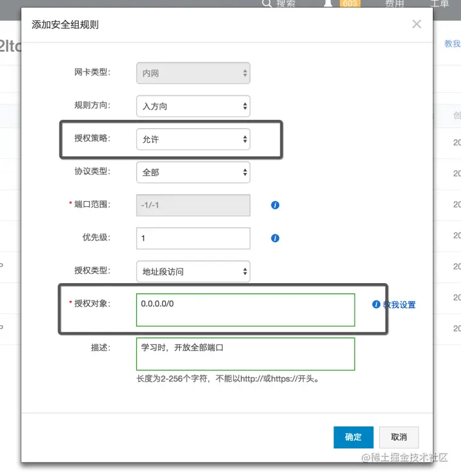Open the 教我设置 help link
Viewport: 461px width, 476px height.
point(399,304)
